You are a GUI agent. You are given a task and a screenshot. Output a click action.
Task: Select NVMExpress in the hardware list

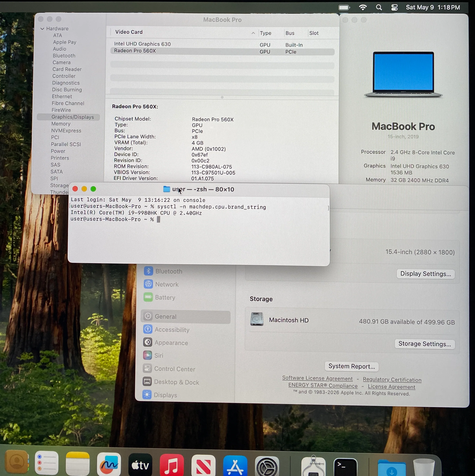click(66, 131)
